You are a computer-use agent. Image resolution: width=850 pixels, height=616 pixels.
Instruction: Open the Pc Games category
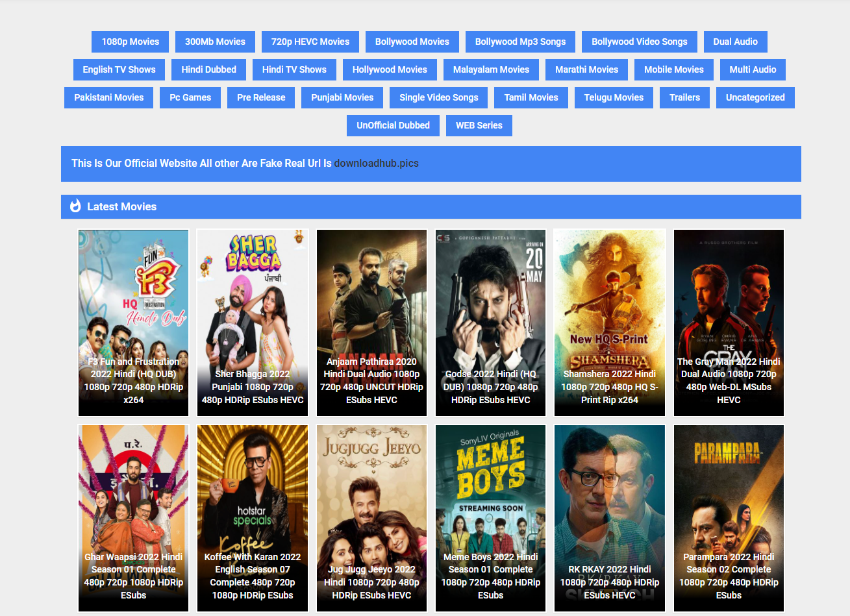coord(190,97)
